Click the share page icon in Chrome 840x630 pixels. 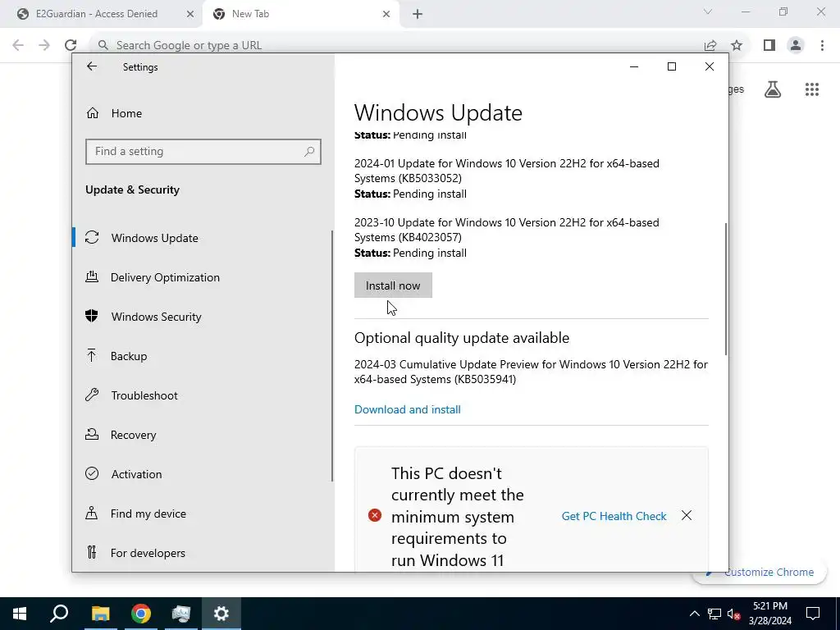click(710, 46)
